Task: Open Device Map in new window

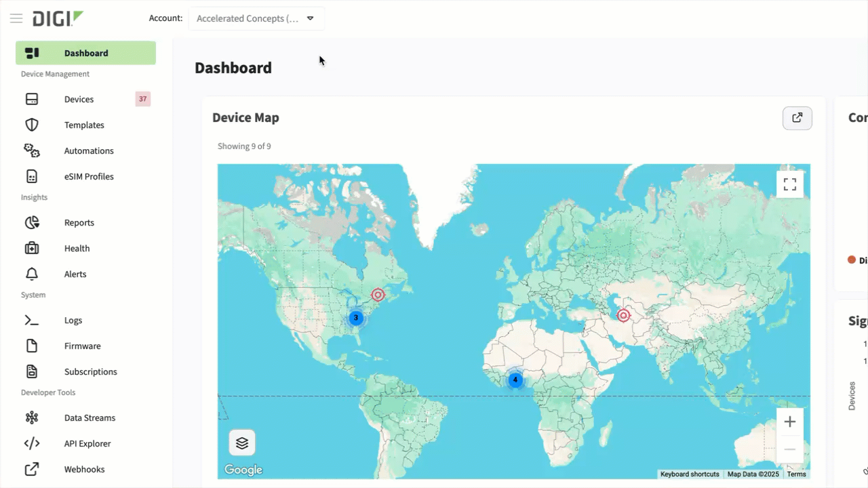Action: (797, 118)
